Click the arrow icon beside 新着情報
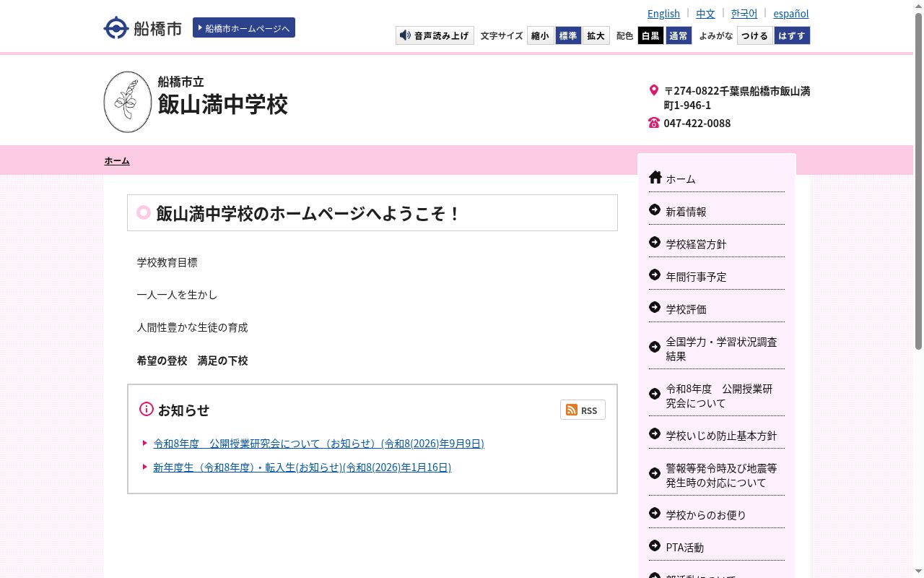This screenshot has height=578, width=924. point(655,210)
